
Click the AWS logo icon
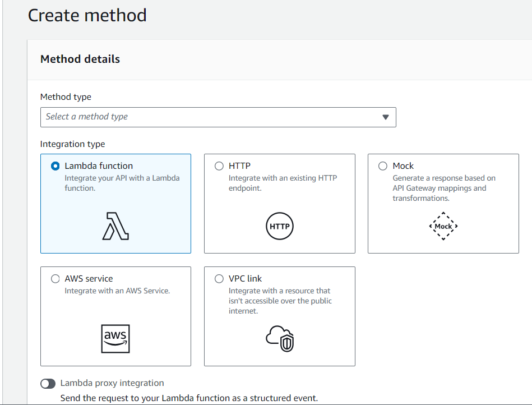point(115,339)
